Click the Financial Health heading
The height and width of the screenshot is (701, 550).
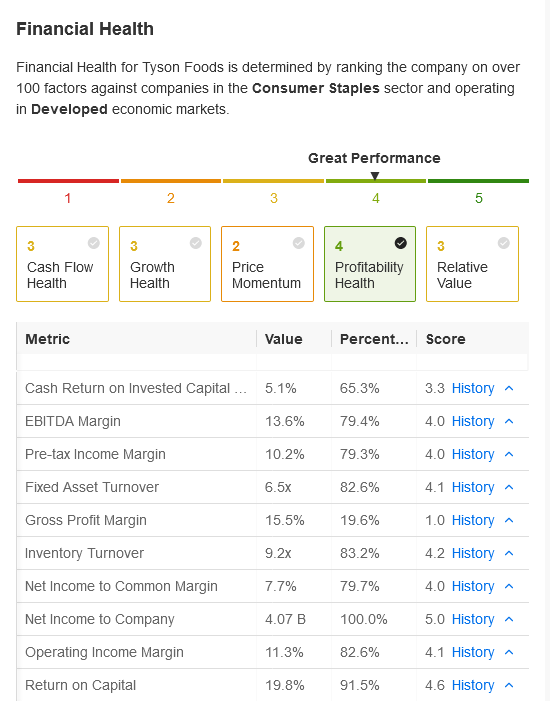point(85,29)
